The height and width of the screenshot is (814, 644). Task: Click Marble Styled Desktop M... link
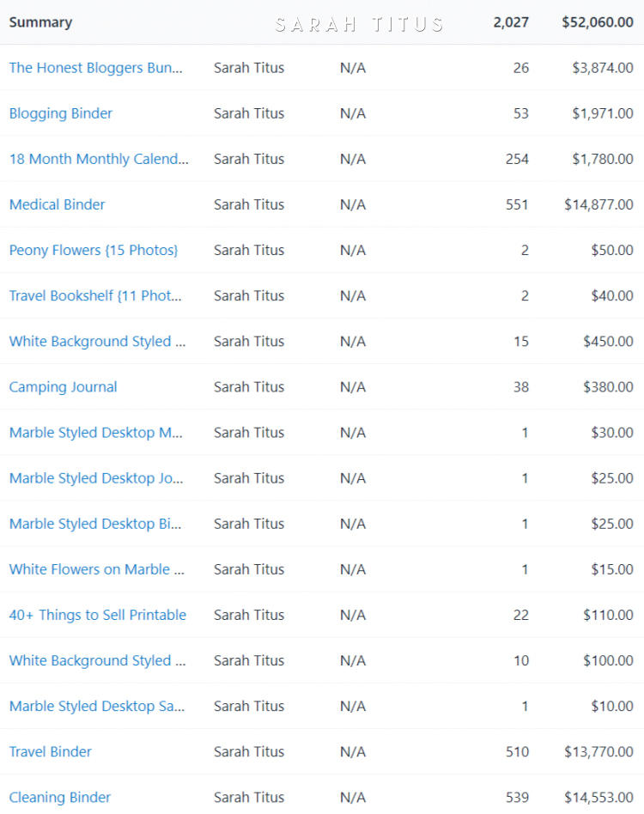(x=96, y=433)
